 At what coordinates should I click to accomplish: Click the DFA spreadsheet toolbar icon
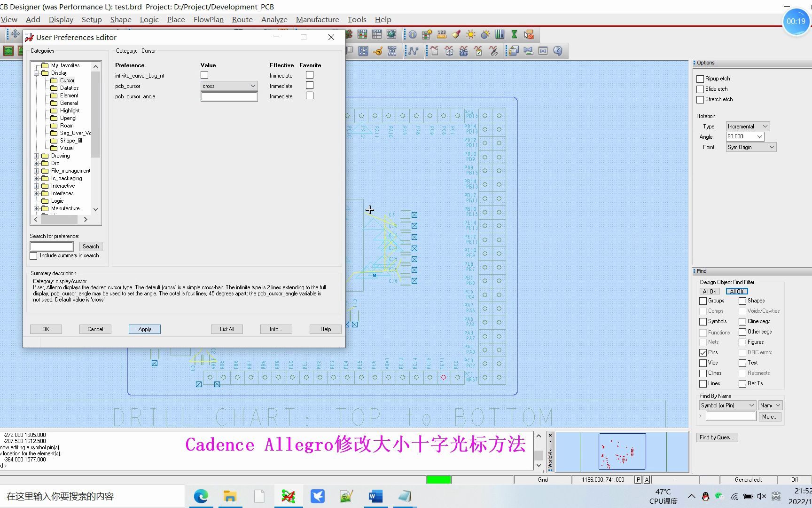426,34
